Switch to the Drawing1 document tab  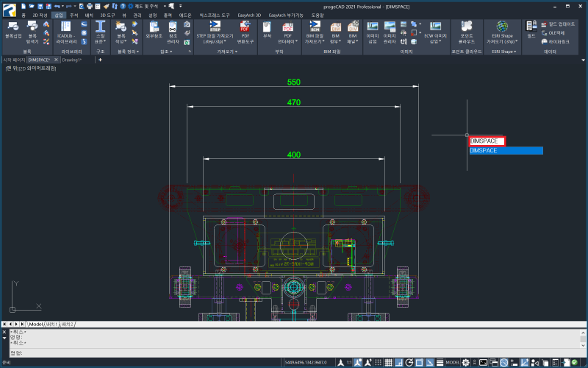click(x=71, y=60)
